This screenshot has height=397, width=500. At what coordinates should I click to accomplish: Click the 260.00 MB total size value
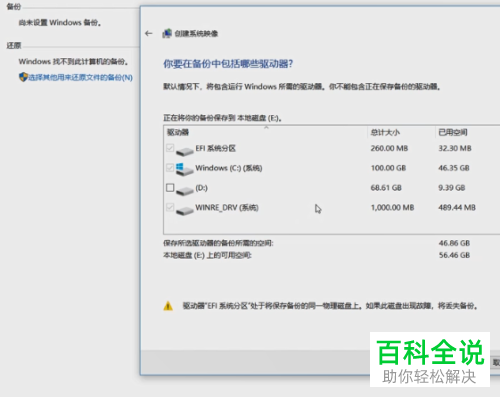tap(389, 148)
